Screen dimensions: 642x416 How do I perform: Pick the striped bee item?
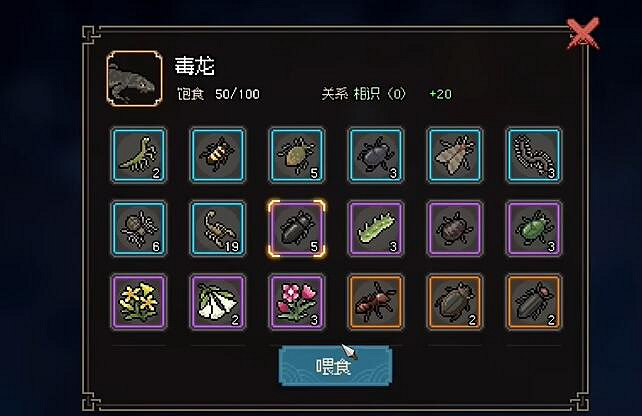tap(218, 155)
